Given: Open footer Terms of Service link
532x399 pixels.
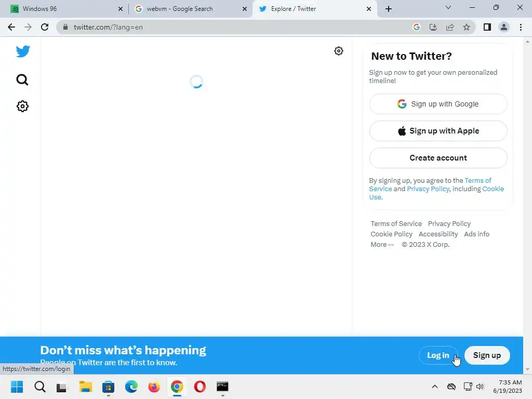Looking at the screenshot, I should [x=396, y=223].
